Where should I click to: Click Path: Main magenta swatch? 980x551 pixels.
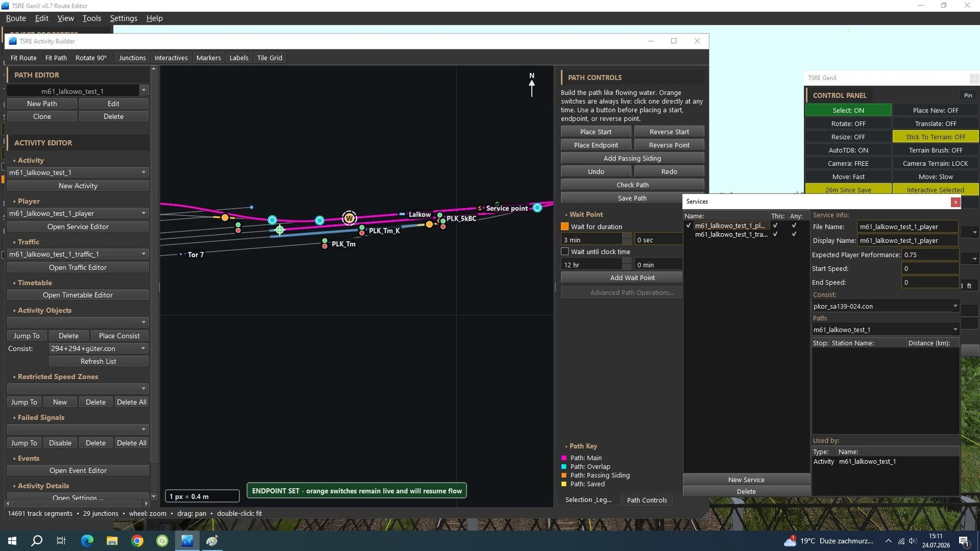(564, 458)
